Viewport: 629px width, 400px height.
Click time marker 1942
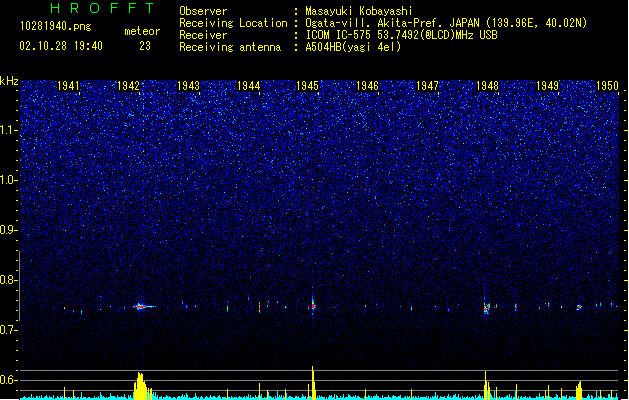[x=128, y=86]
